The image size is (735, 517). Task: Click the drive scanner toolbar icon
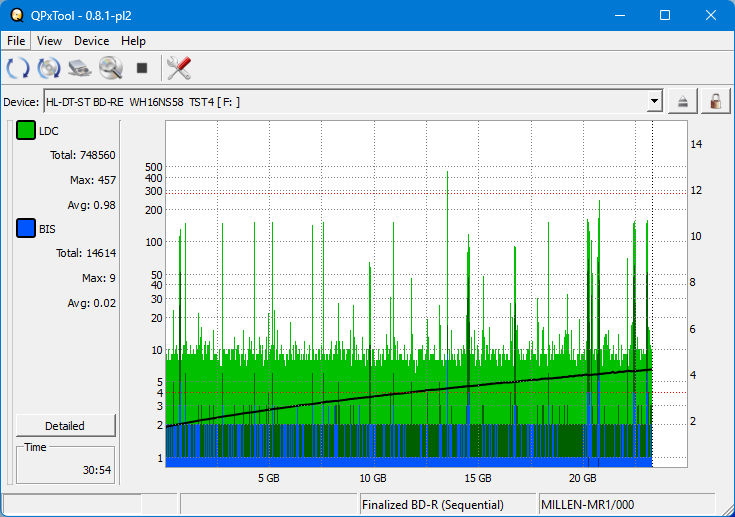click(80, 68)
